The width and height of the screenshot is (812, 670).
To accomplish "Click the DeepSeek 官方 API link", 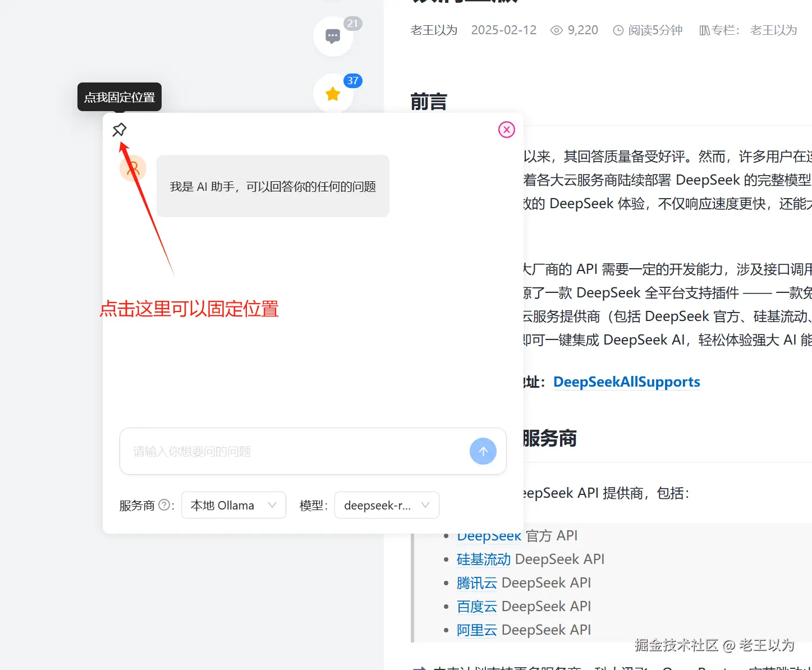I will pos(488,535).
